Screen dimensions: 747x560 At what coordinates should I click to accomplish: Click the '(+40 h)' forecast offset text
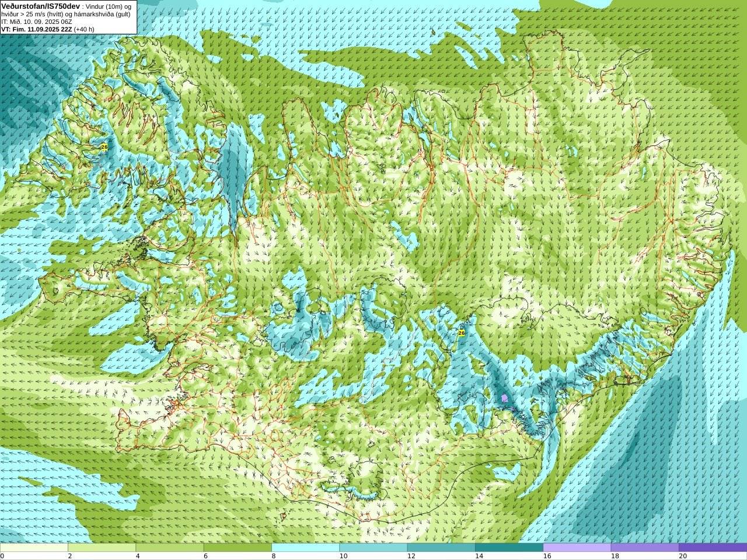point(84,29)
